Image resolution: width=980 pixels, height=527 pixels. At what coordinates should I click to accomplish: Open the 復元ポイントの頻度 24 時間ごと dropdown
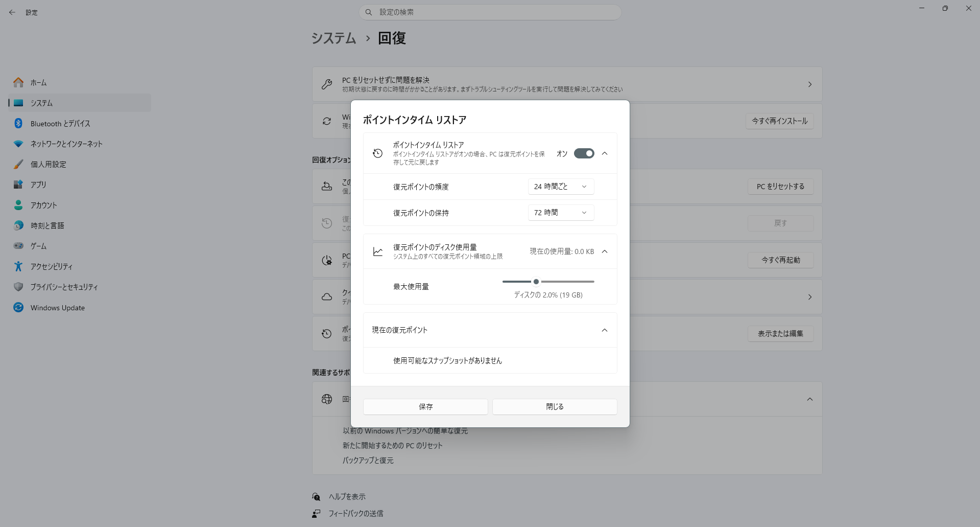point(561,187)
